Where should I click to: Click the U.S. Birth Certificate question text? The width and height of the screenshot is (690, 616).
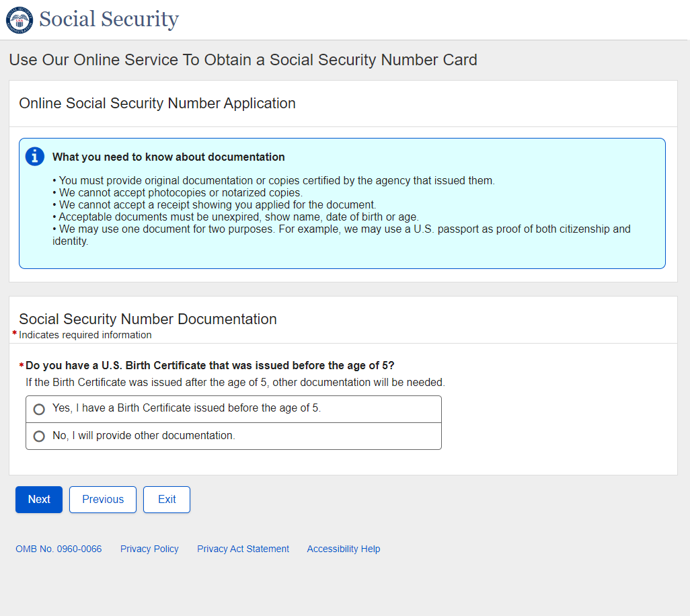[x=210, y=366]
